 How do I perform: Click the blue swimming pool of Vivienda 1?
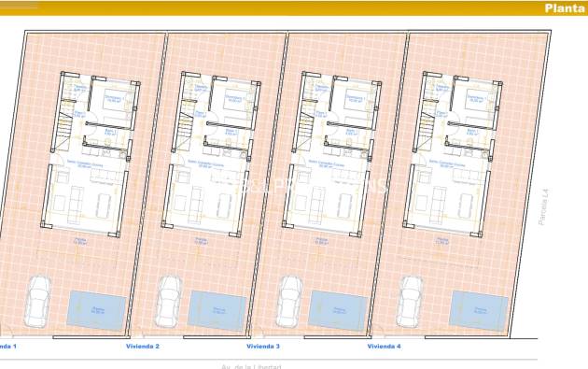(97, 310)
